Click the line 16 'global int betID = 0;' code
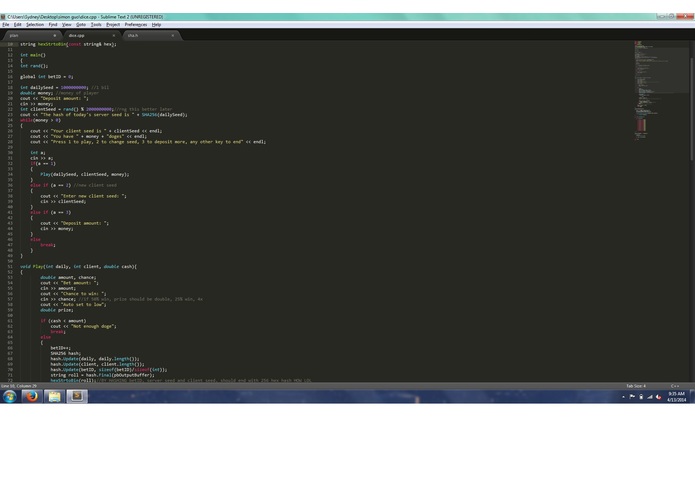 [47, 77]
